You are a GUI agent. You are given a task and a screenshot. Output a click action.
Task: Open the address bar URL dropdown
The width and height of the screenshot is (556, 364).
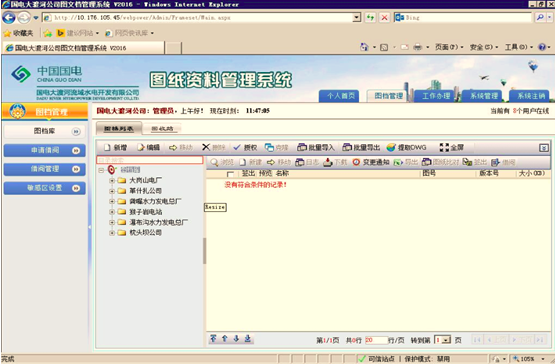coord(357,17)
